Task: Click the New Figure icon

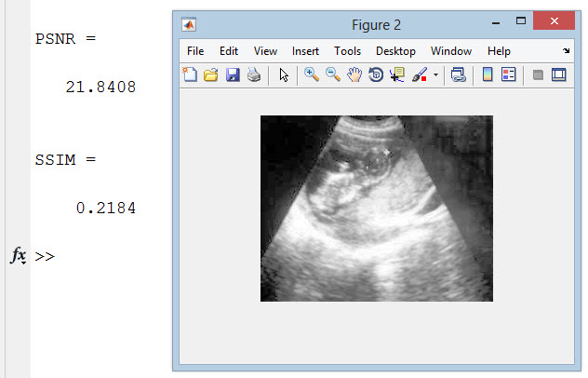Action: (x=190, y=74)
